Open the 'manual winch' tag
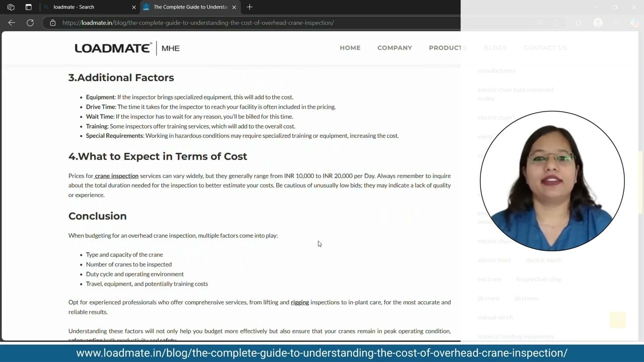644x362 pixels. 495,317
